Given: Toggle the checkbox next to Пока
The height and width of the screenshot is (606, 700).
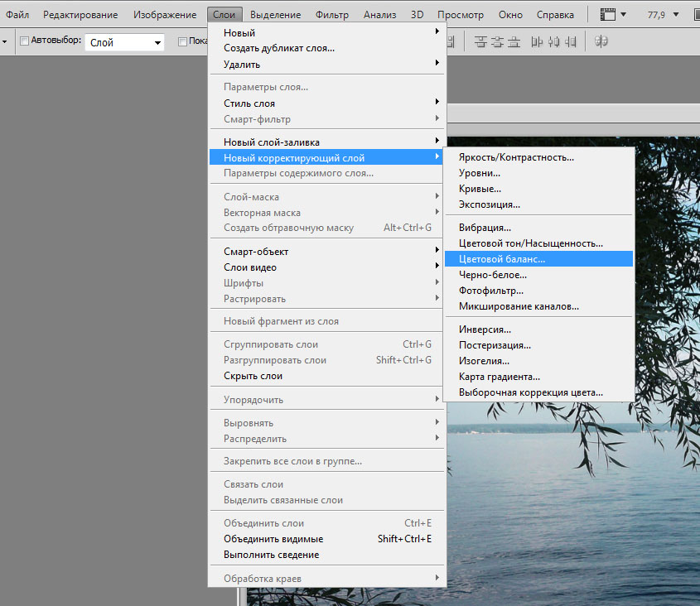Looking at the screenshot, I should [182, 41].
